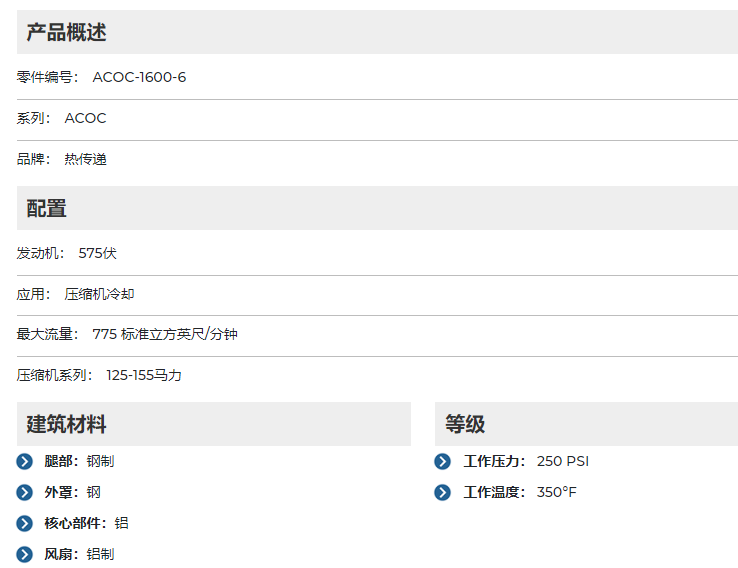This screenshot has width=738, height=568.
Task: Click the chevron icon beside 外罩
Action: click(x=25, y=492)
